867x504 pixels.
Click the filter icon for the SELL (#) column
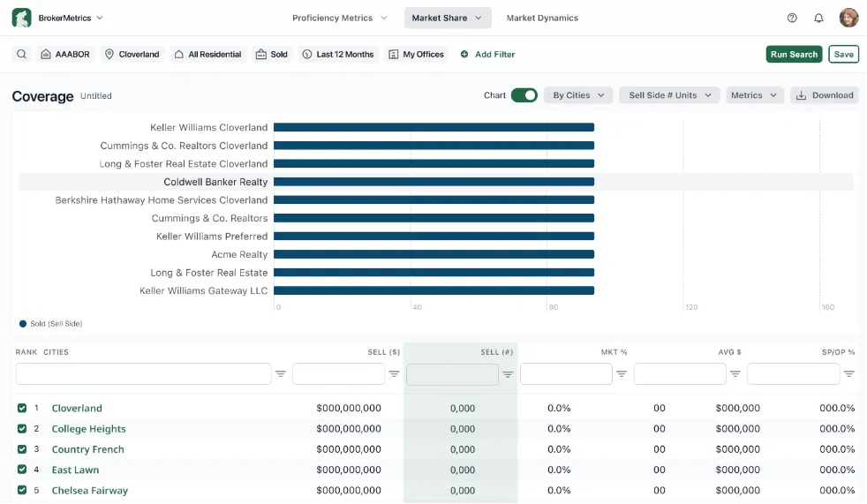coord(509,374)
